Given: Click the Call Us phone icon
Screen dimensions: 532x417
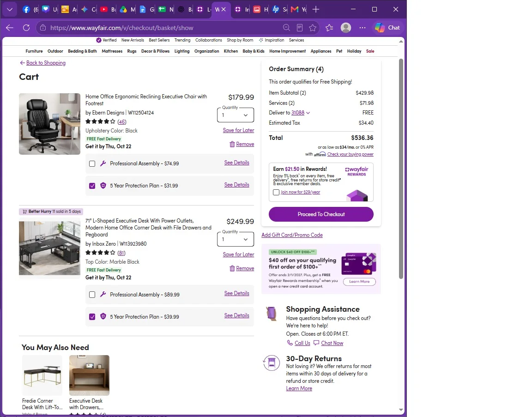Looking at the screenshot, I should click(290, 343).
